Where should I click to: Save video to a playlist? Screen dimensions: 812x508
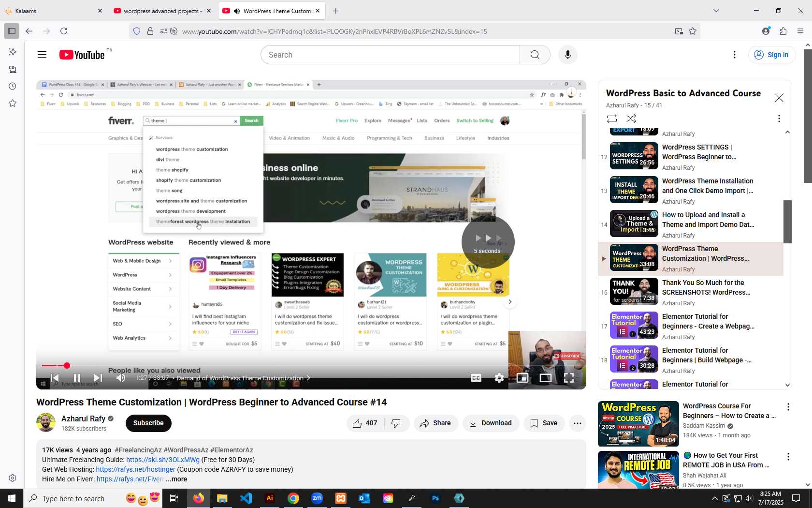click(544, 423)
